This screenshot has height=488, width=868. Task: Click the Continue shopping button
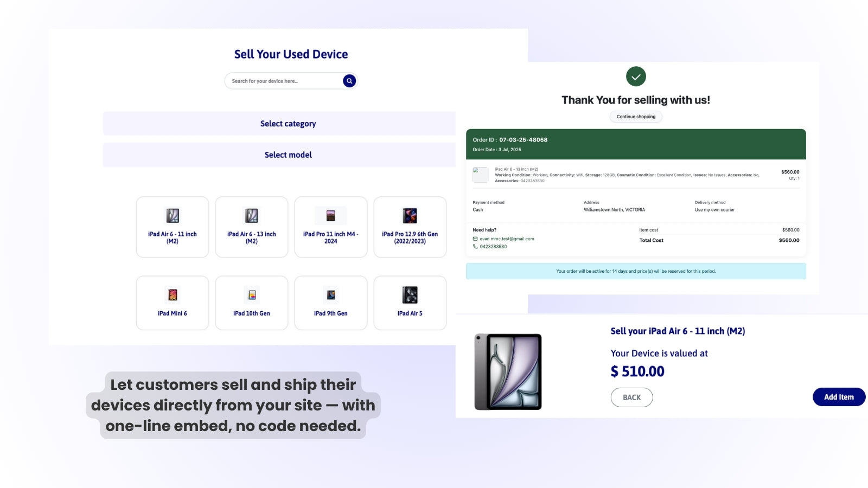pyautogui.click(x=636, y=117)
